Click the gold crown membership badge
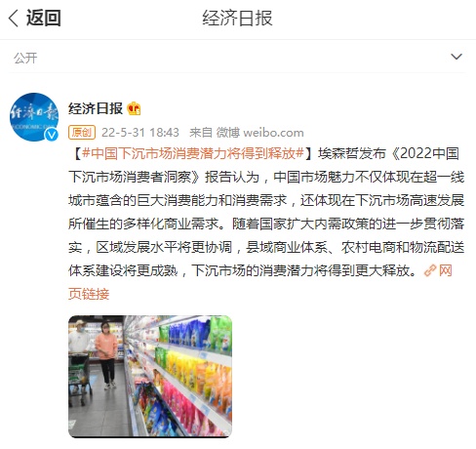The width and height of the screenshot is (476, 449). click(134, 108)
